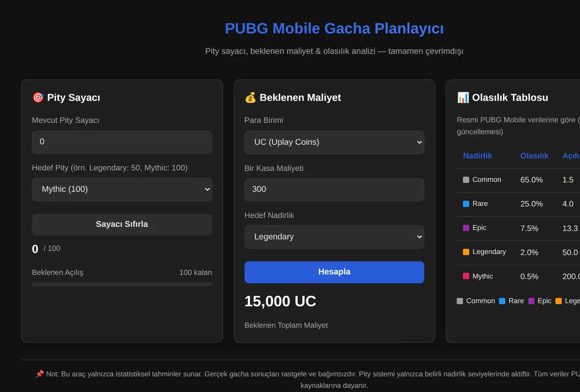Open the Hedef Pity dropdown showing Mythic (100)
Viewport: 580px width, 392px height.
click(x=122, y=189)
